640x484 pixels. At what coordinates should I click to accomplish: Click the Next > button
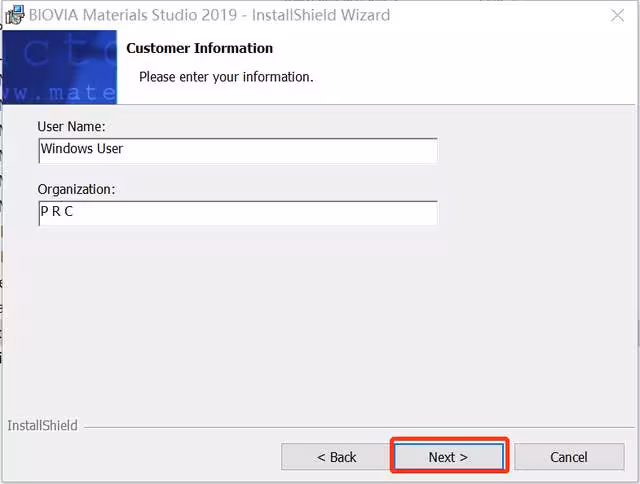tap(449, 457)
